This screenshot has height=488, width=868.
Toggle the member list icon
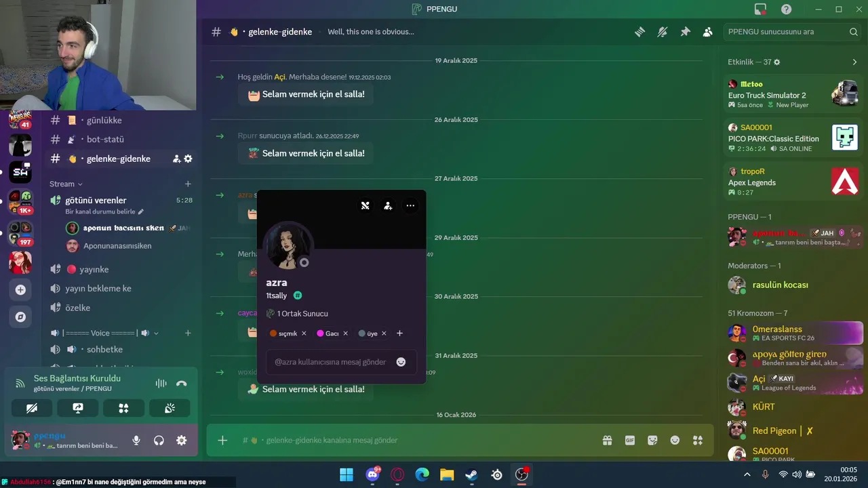708,32
